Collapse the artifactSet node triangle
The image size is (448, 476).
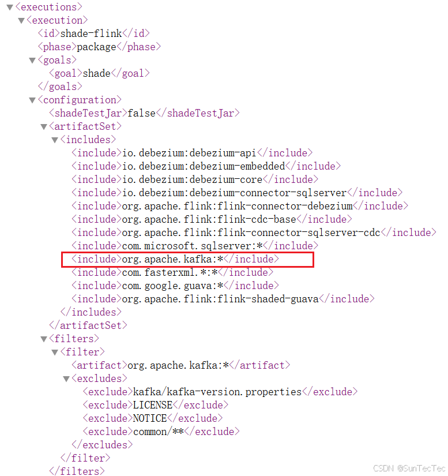pos(44,126)
